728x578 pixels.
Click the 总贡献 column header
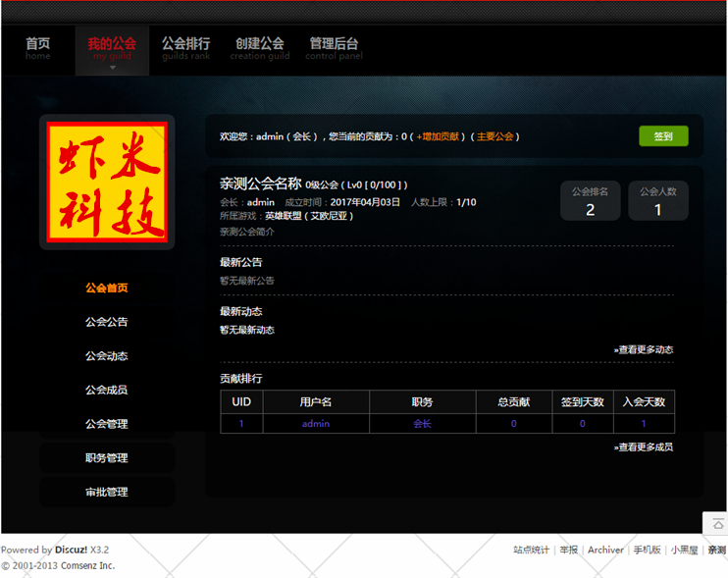[x=514, y=402]
